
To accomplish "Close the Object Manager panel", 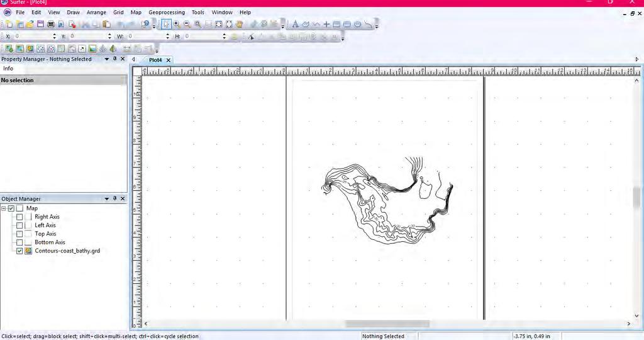I will point(123,198).
